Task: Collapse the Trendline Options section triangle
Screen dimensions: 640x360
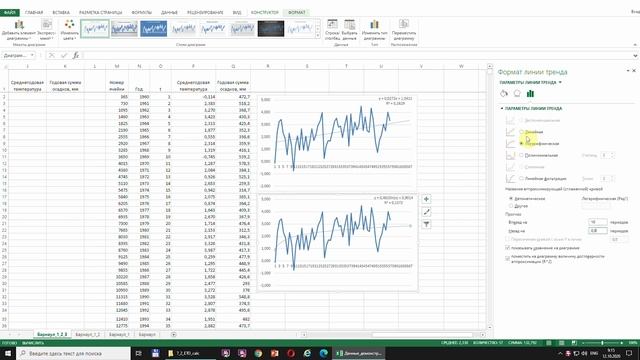Action: point(502,108)
